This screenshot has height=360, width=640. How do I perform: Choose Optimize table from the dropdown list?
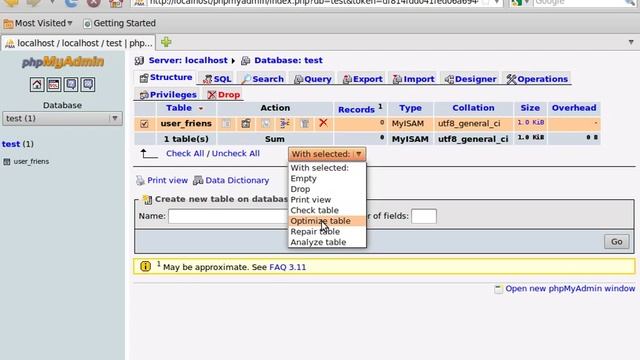[x=327, y=221]
